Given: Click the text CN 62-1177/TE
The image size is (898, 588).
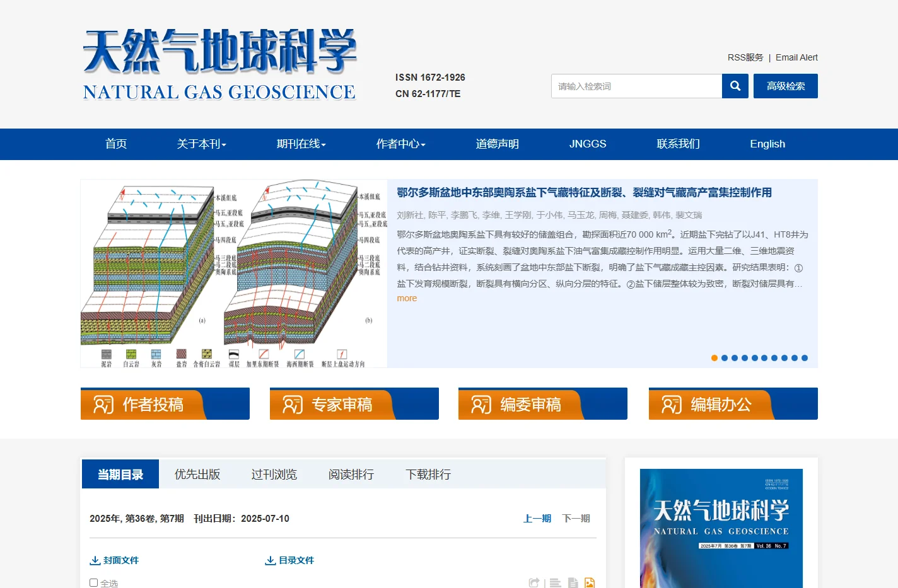Looking at the screenshot, I should click(x=428, y=94).
